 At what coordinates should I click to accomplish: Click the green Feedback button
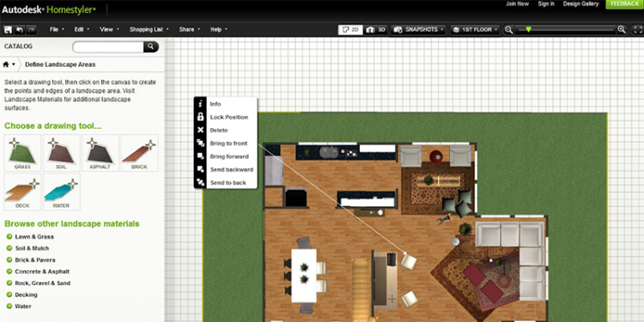(625, 4)
